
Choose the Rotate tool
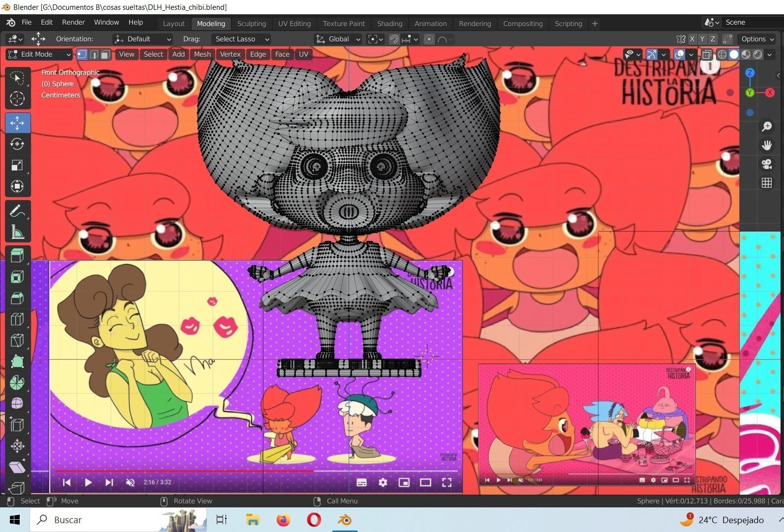coord(18,144)
